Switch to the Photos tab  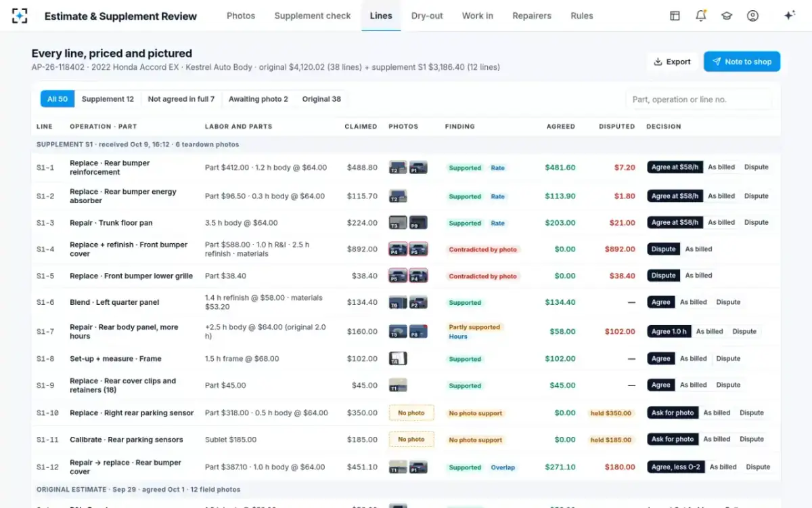(x=241, y=16)
